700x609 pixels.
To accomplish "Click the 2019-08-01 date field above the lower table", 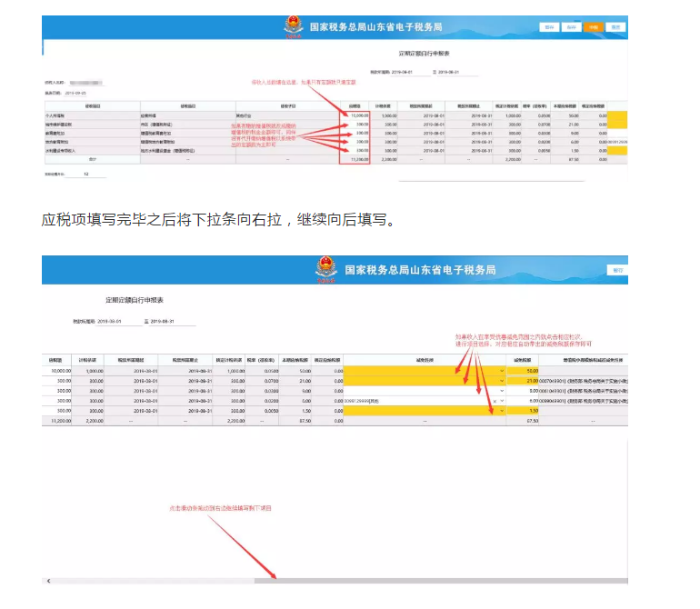I will pyautogui.click(x=118, y=322).
